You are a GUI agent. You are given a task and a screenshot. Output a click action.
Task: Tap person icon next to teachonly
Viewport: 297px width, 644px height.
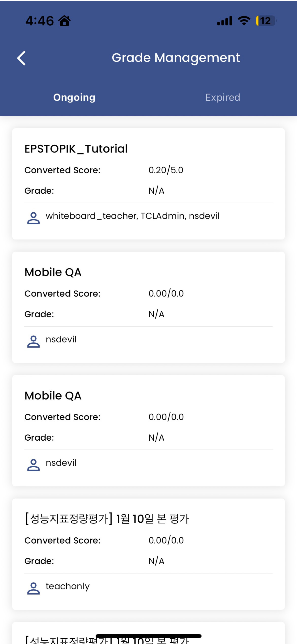[x=33, y=588]
